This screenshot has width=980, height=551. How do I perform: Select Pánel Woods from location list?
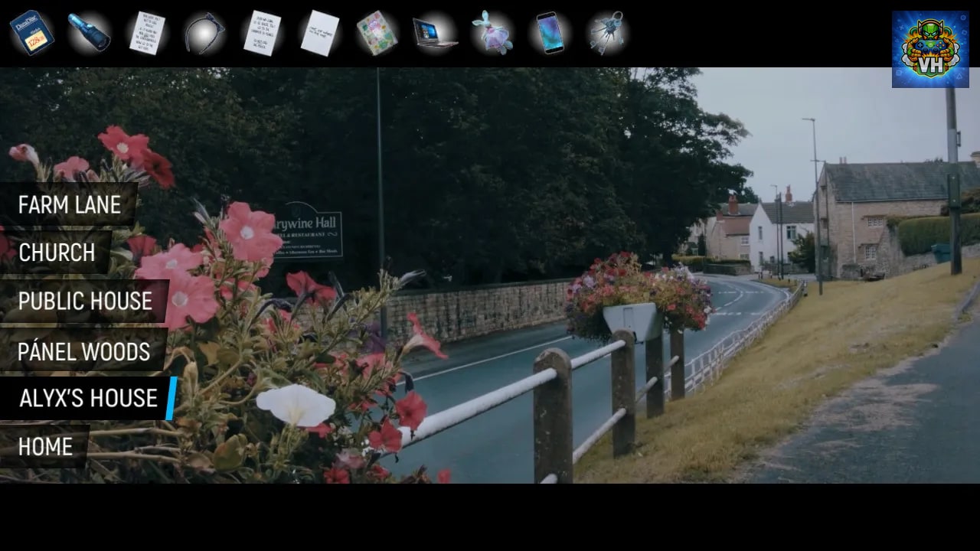tap(83, 351)
